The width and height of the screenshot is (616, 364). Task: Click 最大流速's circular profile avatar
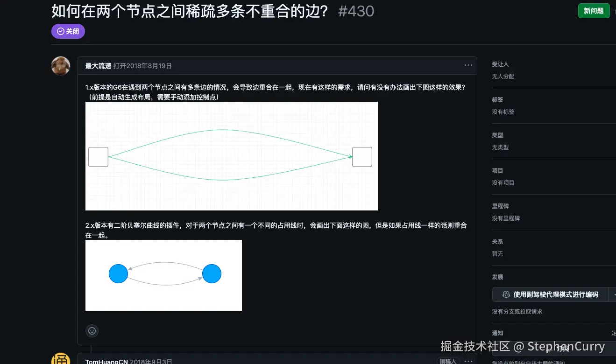pyautogui.click(x=61, y=66)
